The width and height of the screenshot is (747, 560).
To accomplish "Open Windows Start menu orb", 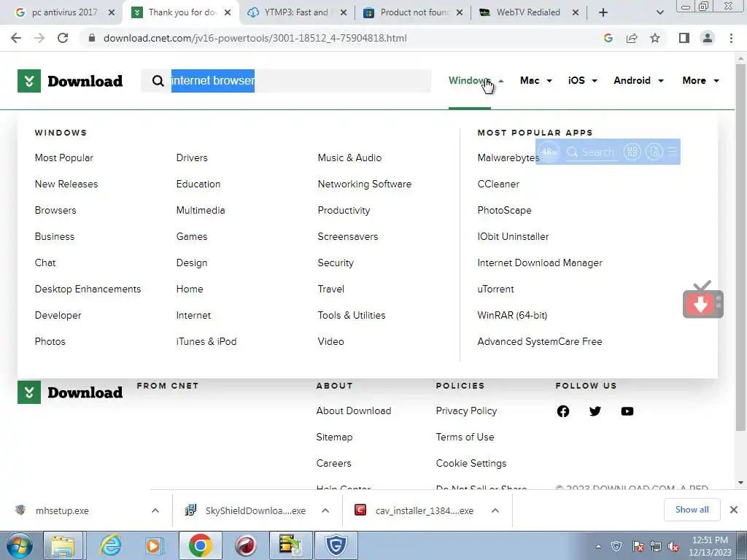I will 18,545.
